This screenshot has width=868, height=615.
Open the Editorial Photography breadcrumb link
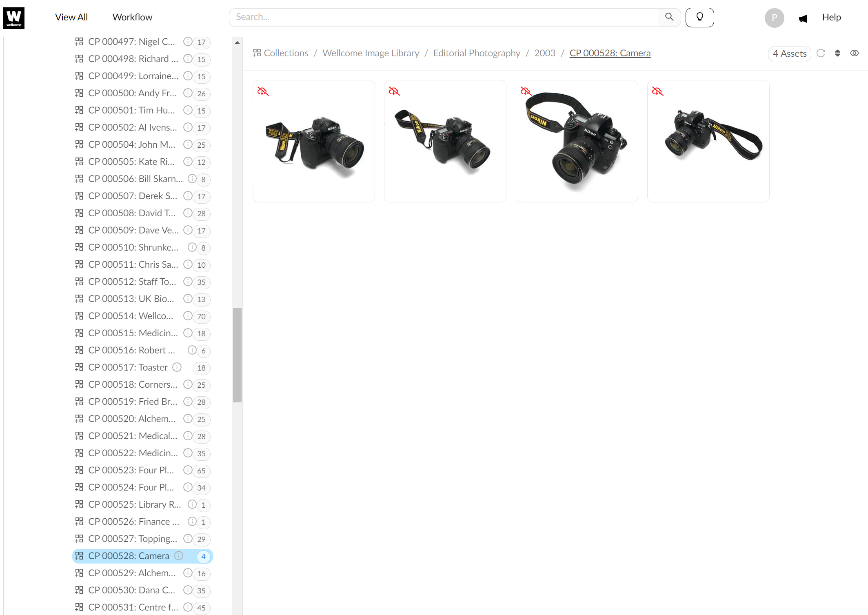click(476, 53)
